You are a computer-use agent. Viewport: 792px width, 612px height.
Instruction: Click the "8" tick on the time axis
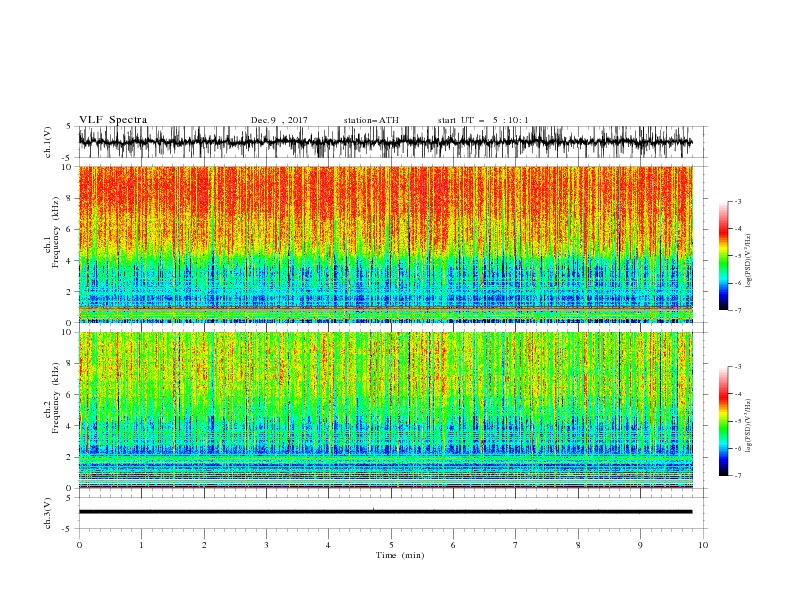coord(578,545)
